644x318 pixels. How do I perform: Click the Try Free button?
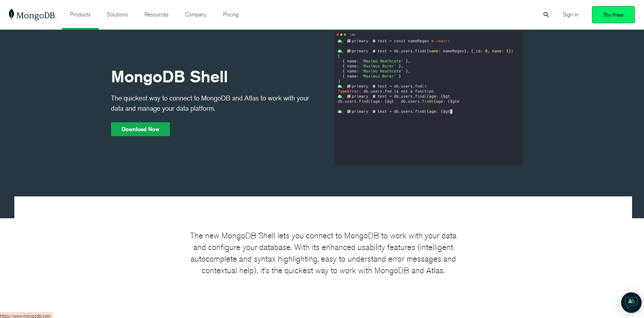point(613,15)
